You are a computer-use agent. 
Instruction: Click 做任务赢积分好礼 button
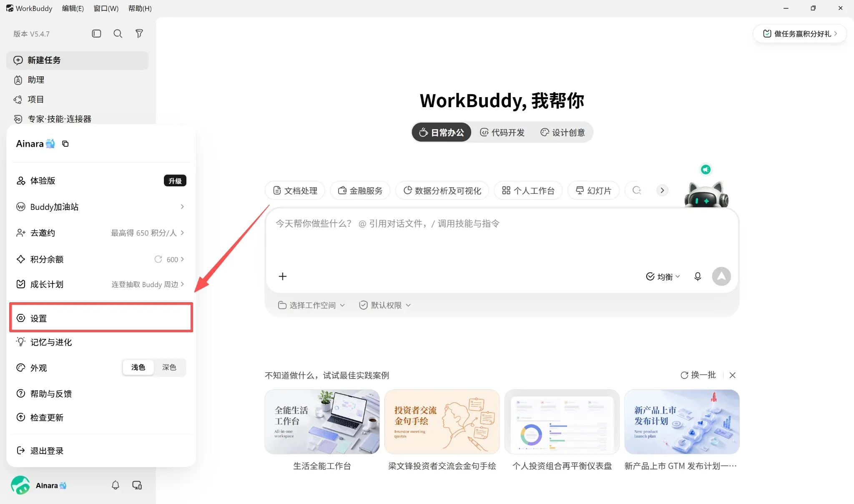coord(800,34)
